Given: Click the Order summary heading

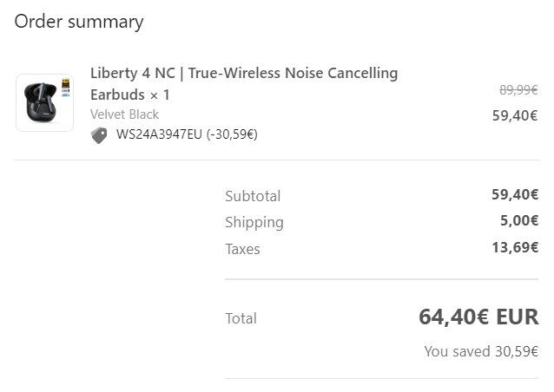Looking at the screenshot, I should click(x=79, y=23).
